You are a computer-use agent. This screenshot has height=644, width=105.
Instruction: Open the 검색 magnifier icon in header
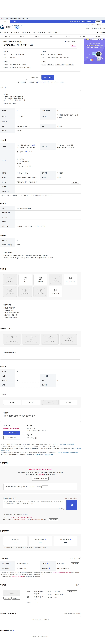(x=102, y=28)
